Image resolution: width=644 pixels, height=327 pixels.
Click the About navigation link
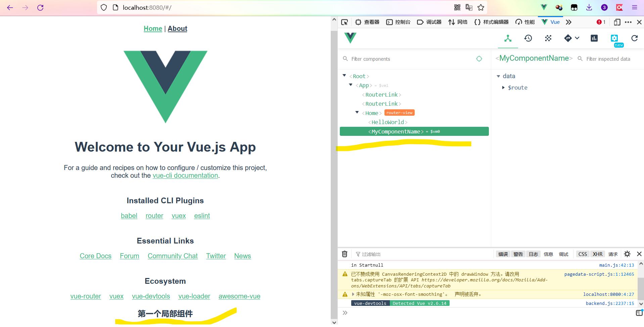point(177,29)
